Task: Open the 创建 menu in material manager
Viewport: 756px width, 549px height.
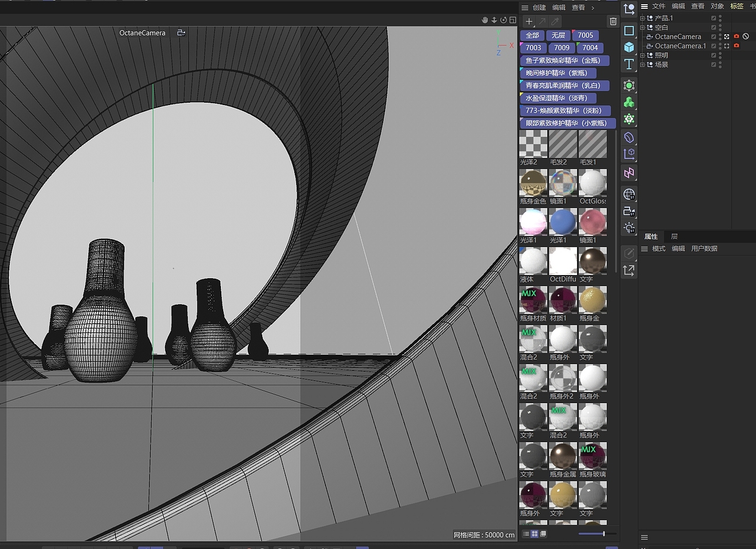Action: pos(539,8)
